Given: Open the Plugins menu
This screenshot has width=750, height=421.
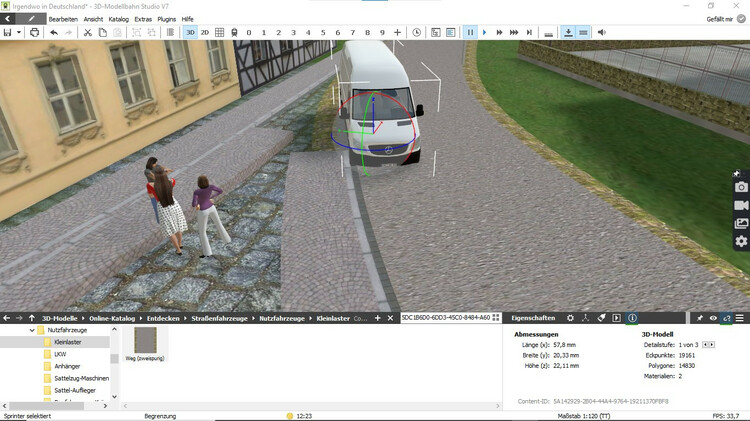Looking at the screenshot, I should (167, 19).
